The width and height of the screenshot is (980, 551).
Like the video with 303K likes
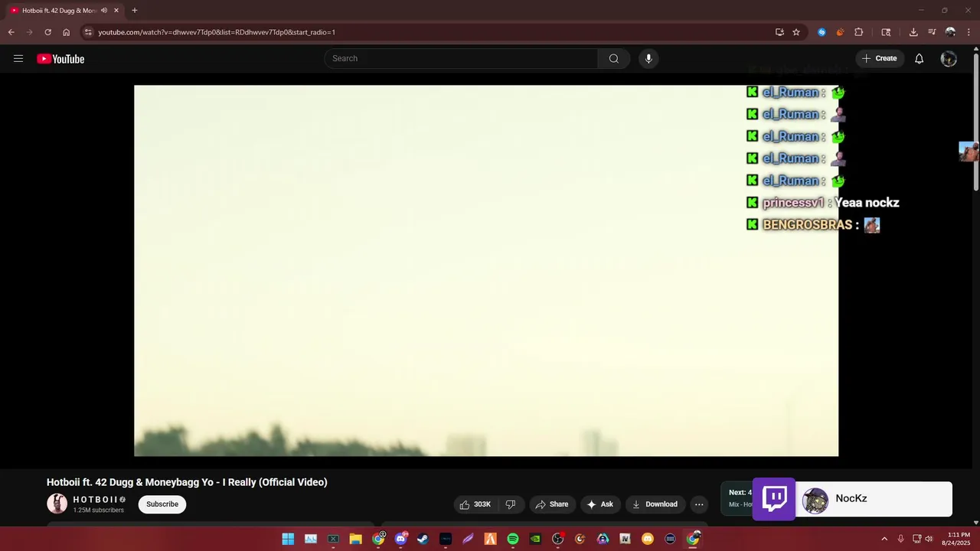[475, 504]
